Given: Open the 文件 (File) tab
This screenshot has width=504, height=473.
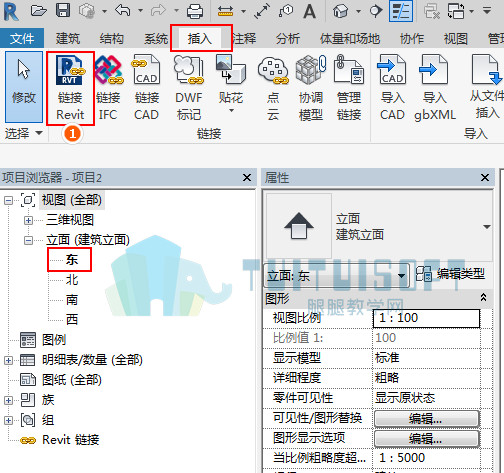Looking at the screenshot, I should tap(22, 39).
